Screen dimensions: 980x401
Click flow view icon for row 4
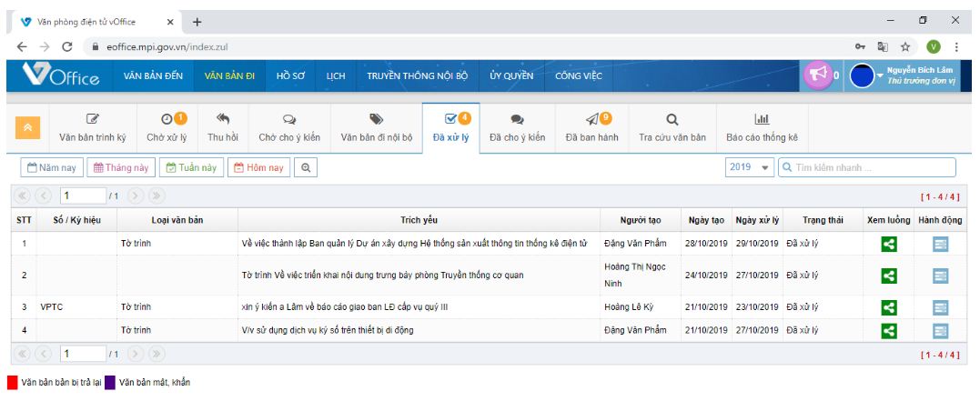tap(889, 330)
